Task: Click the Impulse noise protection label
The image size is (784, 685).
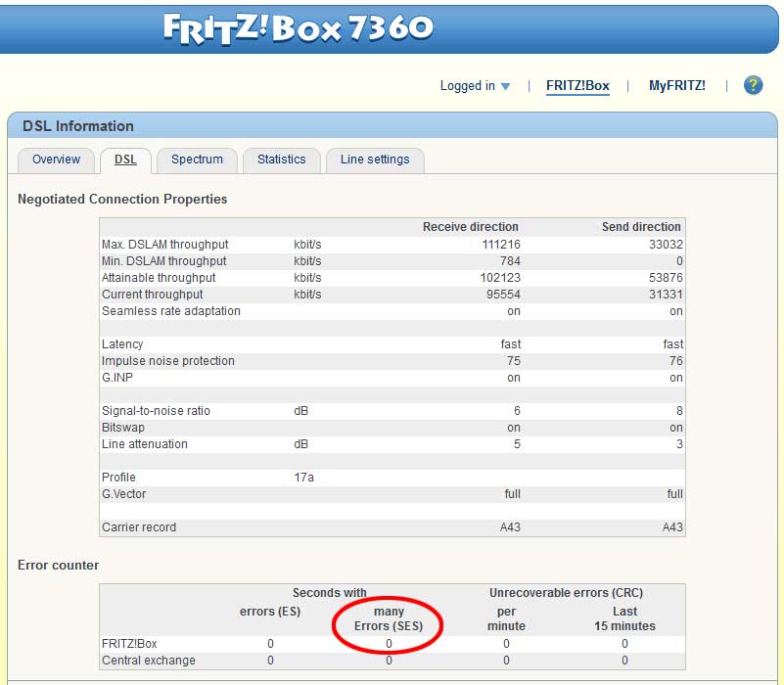Action: click(x=168, y=361)
